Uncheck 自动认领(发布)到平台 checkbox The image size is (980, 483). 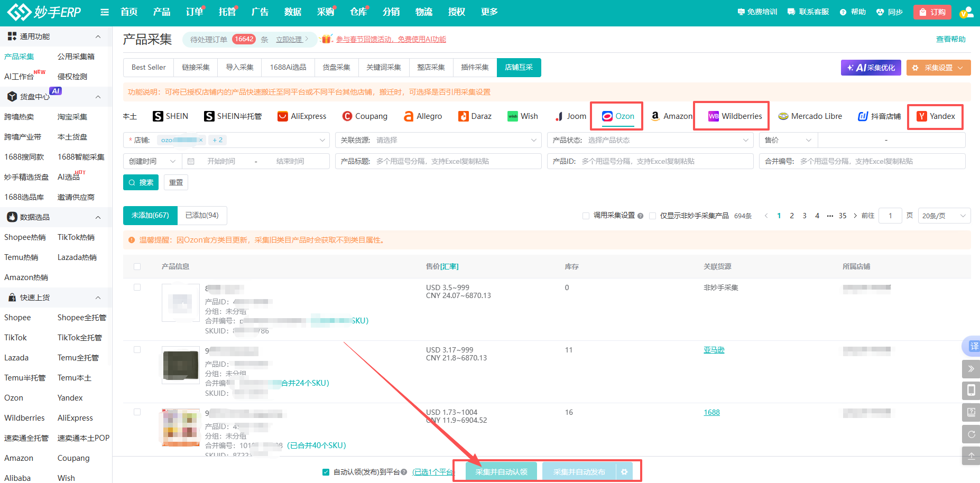(326, 472)
